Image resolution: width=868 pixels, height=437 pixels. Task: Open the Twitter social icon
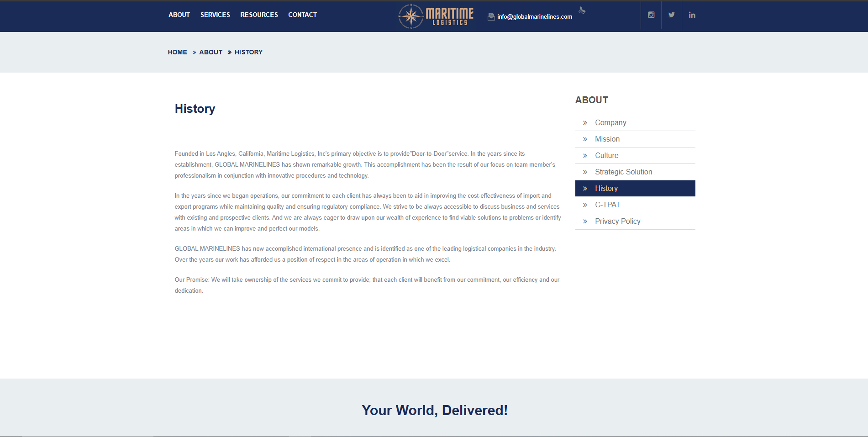point(672,15)
